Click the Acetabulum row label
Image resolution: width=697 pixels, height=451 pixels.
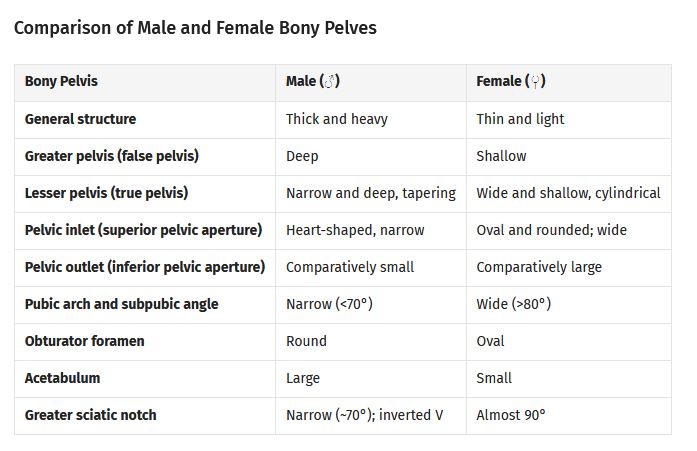point(62,378)
